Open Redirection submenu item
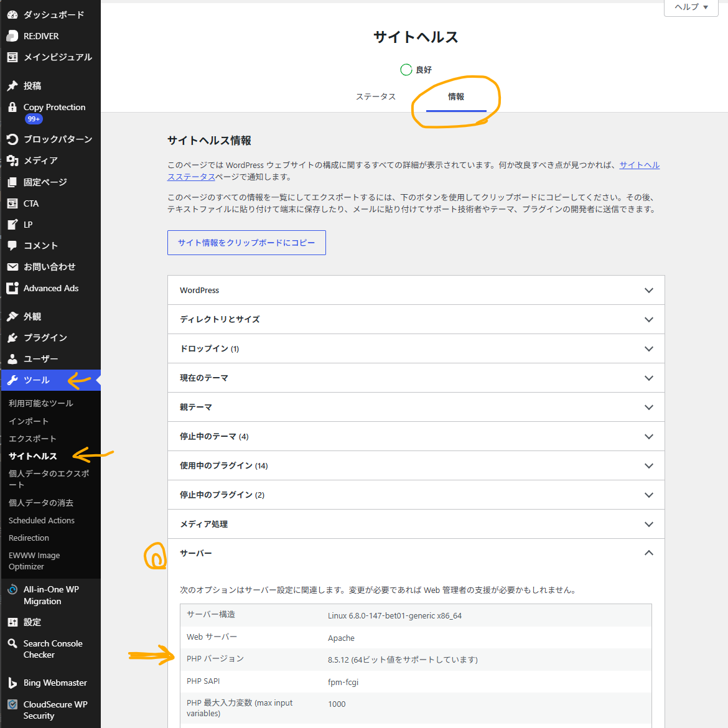The width and height of the screenshot is (728, 728). pyautogui.click(x=29, y=538)
